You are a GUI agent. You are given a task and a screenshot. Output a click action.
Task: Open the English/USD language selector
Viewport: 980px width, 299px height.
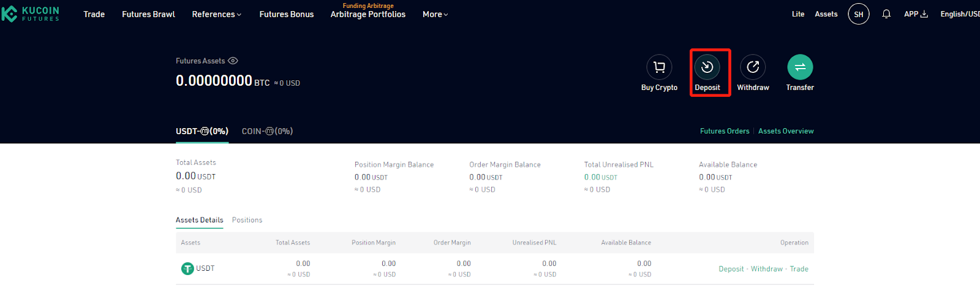click(960, 13)
